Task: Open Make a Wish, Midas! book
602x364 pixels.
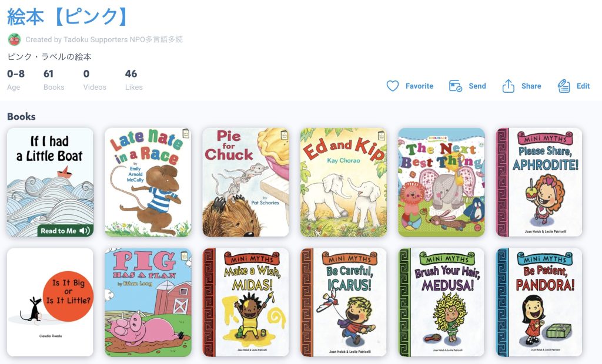Action: [x=246, y=302]
